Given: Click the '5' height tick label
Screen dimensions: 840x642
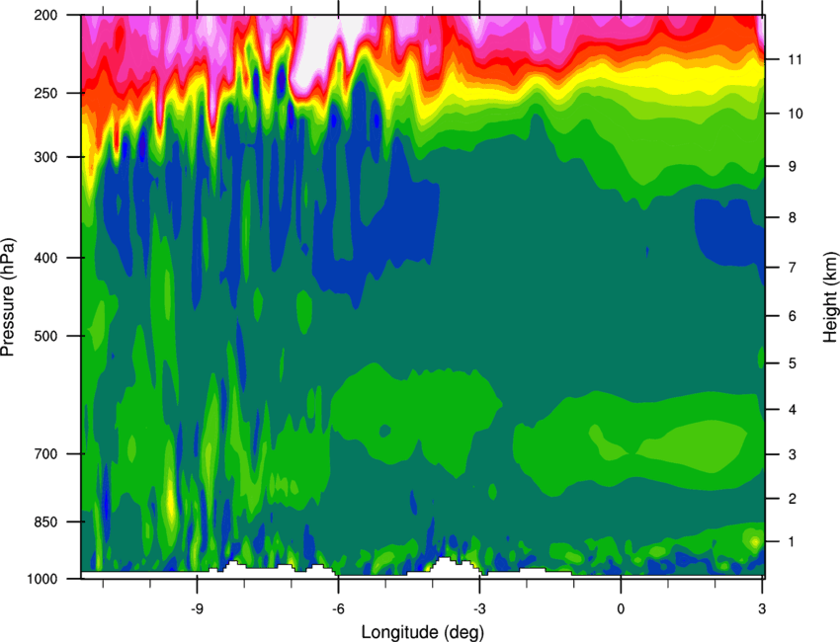Looking at the screenshot, I should [x=793, y=363].
